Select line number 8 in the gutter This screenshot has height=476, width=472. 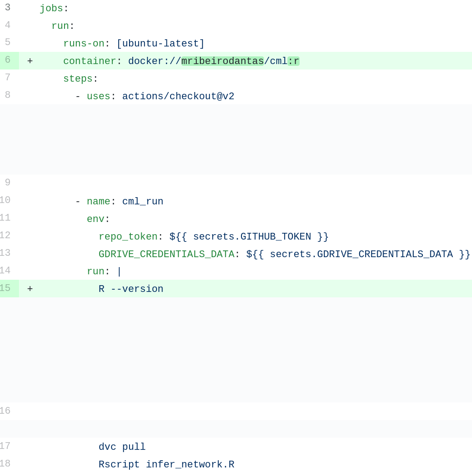coord(8,96)
